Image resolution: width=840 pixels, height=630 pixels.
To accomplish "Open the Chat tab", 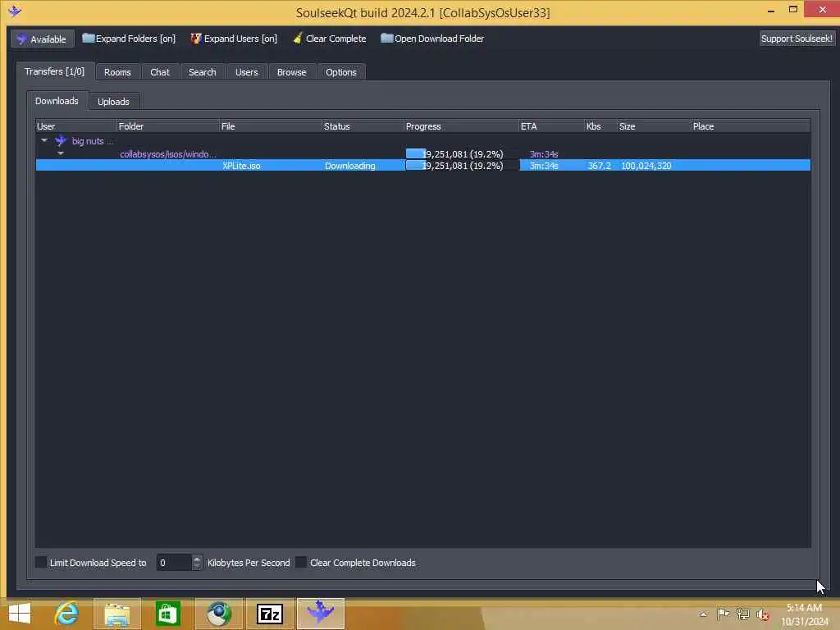I will coord(160,72).
